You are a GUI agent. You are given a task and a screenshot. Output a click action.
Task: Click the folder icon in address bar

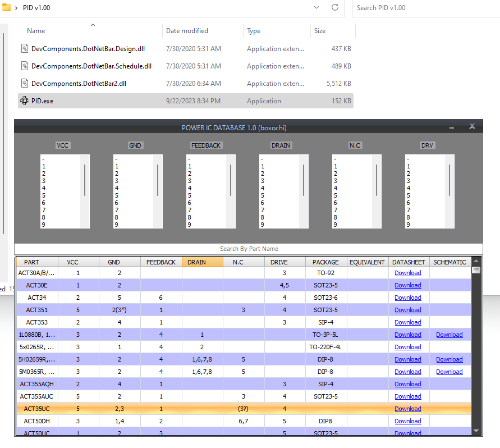coord(6,7)
